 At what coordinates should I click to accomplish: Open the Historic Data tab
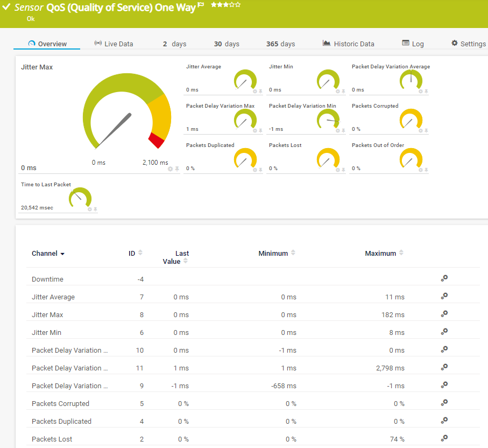click(348, 44)
